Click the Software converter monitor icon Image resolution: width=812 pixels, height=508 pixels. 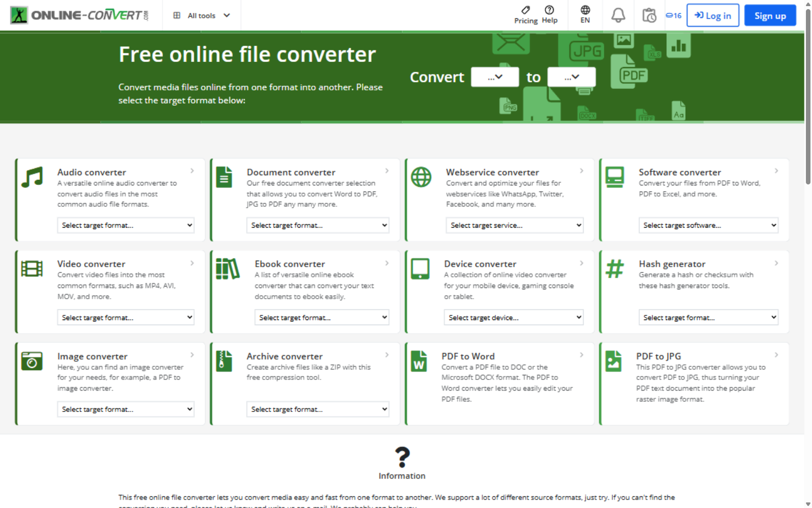(x=615, y=177)
